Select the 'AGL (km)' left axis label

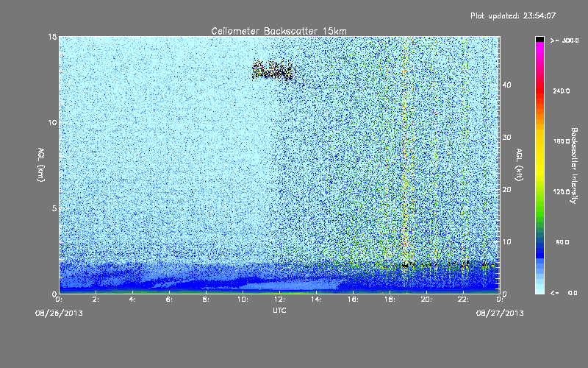pyautogui.click(x=41, y=165)
